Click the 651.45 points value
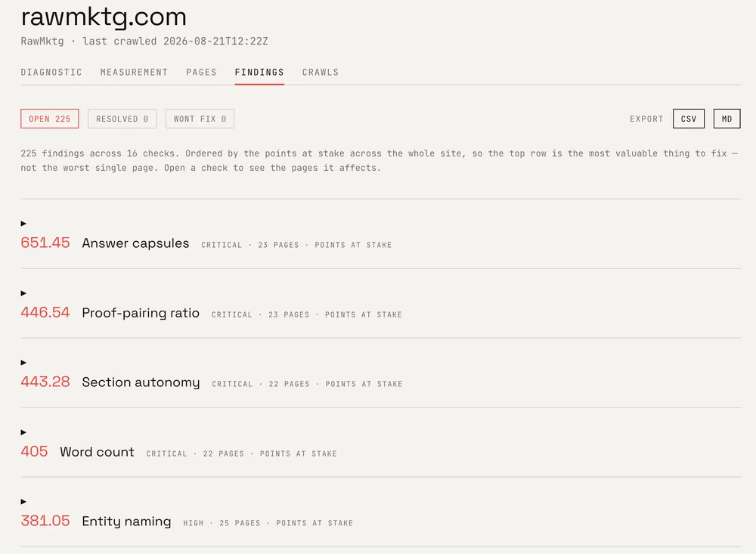Image resolution: width=756 pixels, height=554 pixels. (x=45, y=243)
